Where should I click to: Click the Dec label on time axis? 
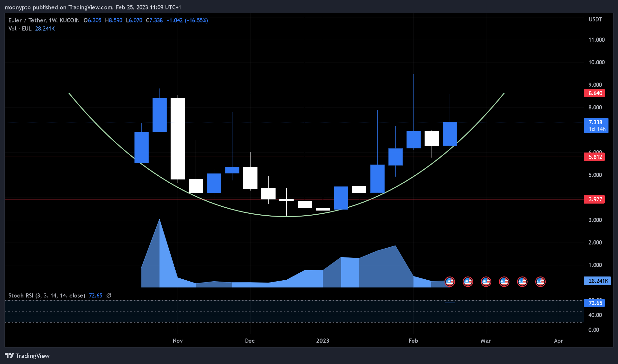pyautogui.click(x=250, y=341)
